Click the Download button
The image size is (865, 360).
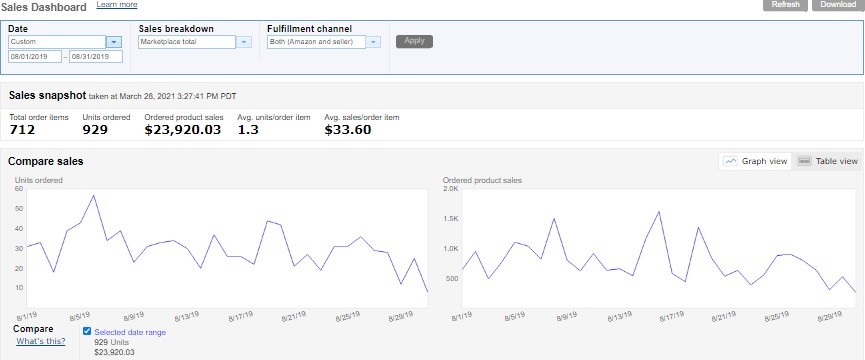838,4
